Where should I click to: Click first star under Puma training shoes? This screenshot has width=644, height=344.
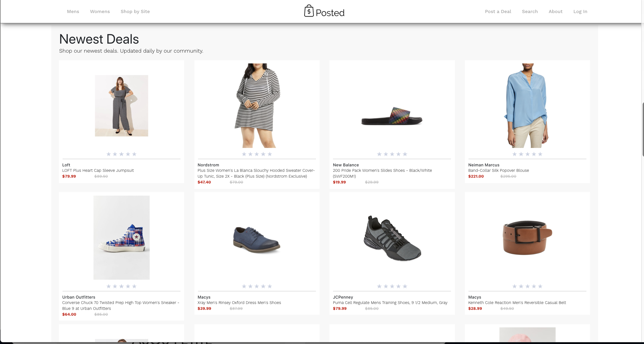379,286
